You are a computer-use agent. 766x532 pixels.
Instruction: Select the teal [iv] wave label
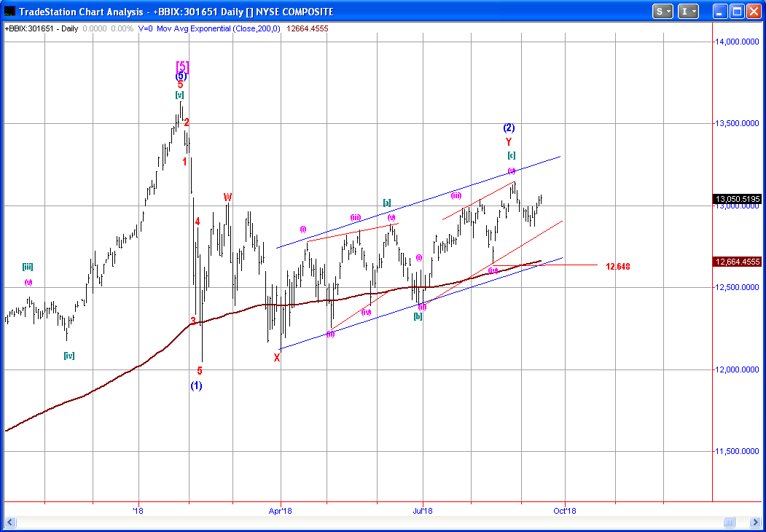point(69,356)
